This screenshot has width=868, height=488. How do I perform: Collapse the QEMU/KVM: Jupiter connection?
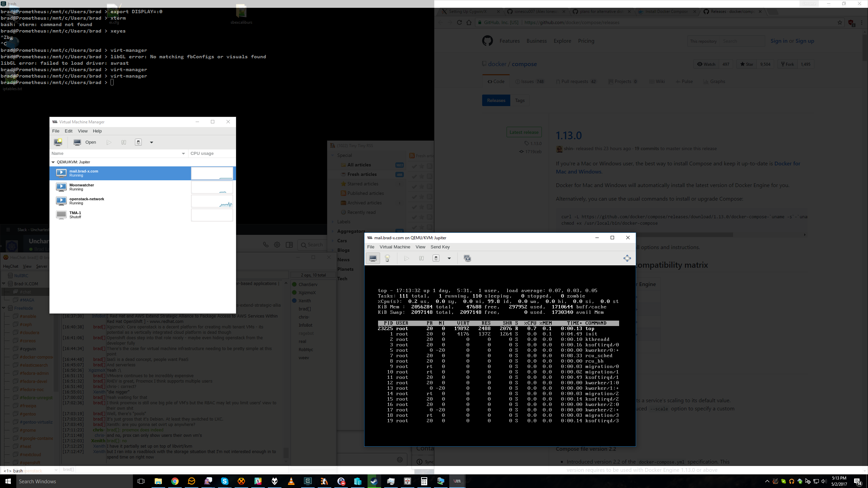point(53,162)
